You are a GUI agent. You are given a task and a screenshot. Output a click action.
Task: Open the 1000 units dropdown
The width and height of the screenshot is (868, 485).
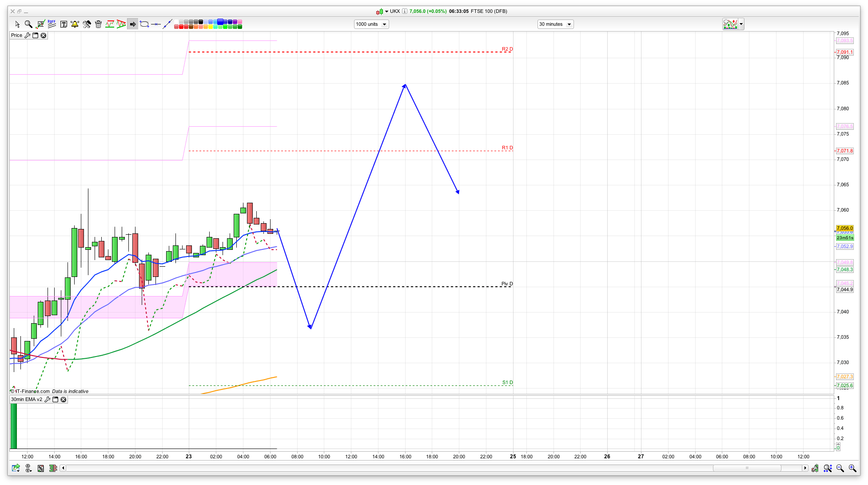[x=371, y=24]
